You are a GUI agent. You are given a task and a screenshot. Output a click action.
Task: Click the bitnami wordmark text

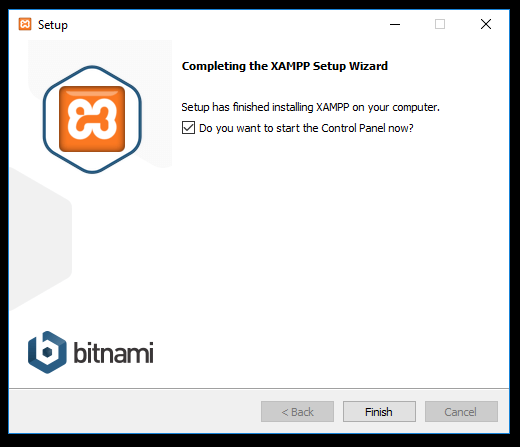113,352
